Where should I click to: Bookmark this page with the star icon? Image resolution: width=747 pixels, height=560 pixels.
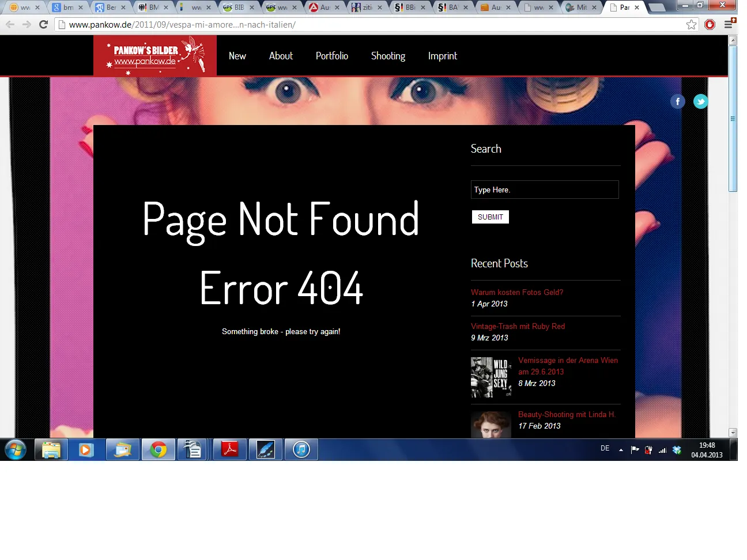[x=691, y=25]
